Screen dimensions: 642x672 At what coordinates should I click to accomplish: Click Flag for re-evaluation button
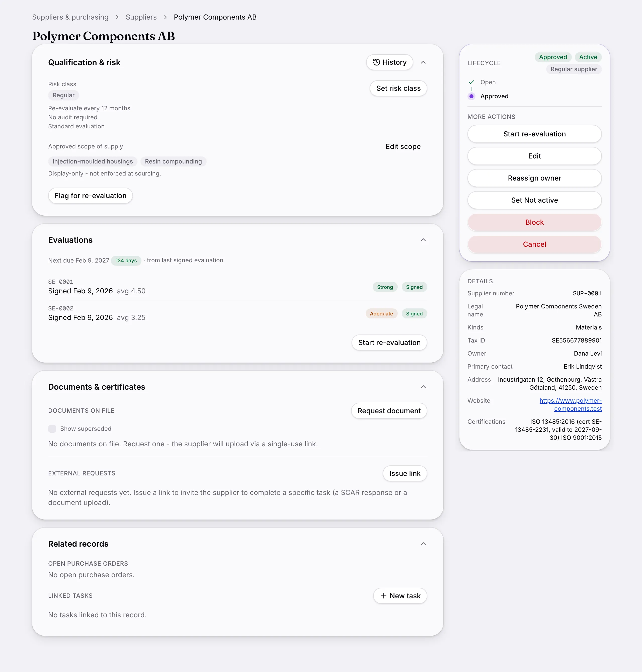coord(90,196)
